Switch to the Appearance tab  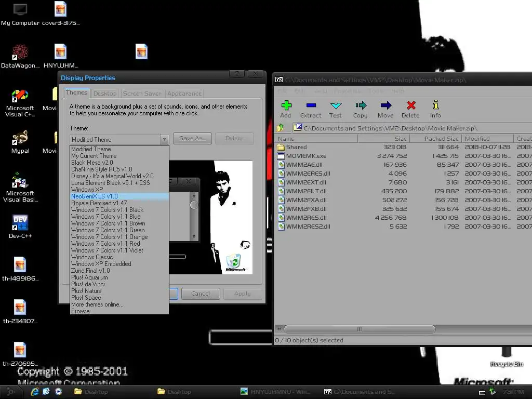click(x=184, y=94)
